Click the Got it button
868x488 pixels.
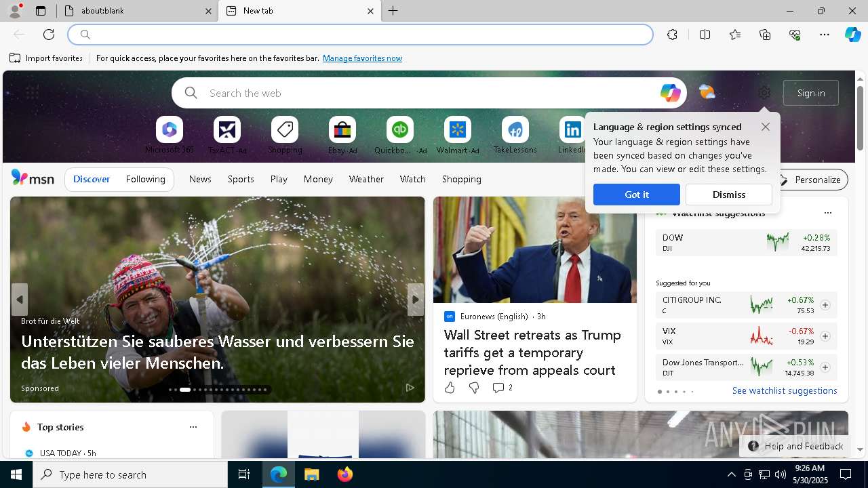[637, 195]
